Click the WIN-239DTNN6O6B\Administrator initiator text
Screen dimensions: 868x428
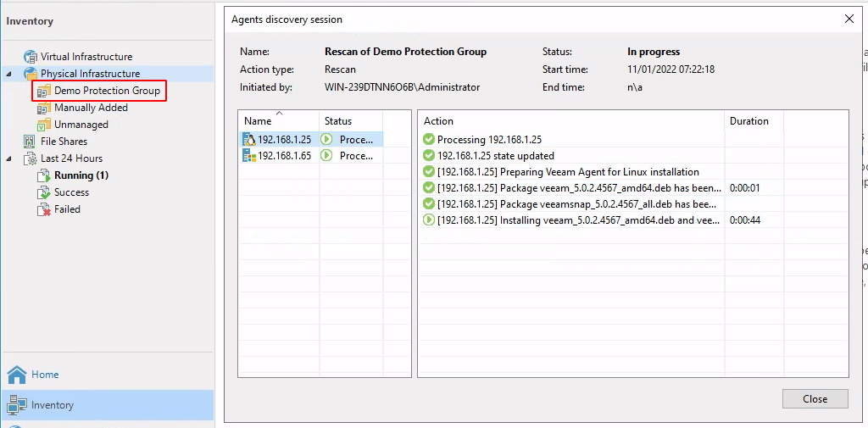coord(402,87)
